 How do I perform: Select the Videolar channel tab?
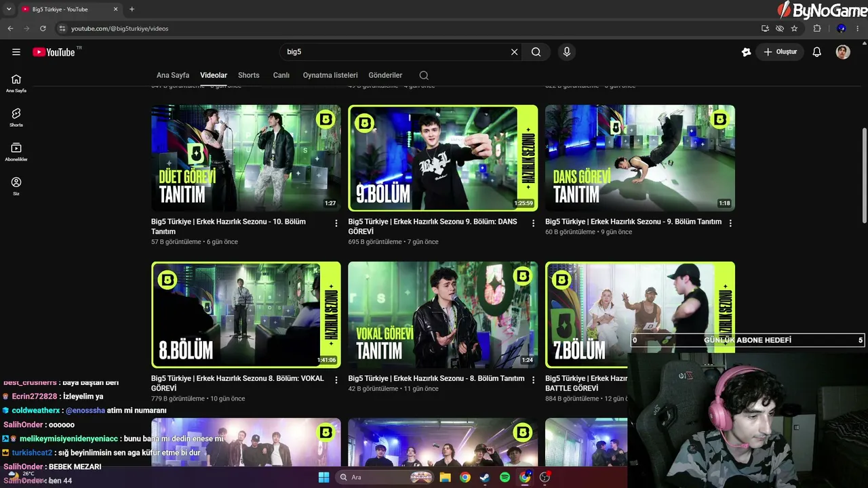pos(214,75)
